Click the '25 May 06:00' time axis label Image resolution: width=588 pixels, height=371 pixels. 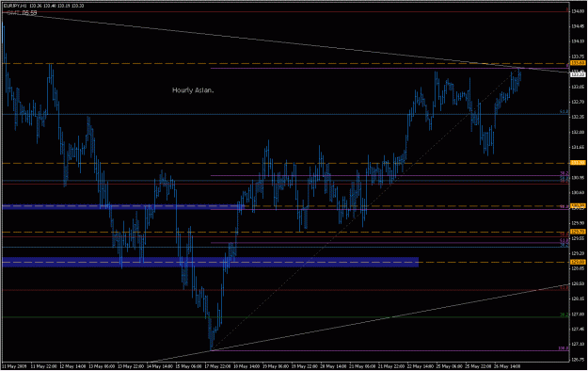(x=449, y=365)
